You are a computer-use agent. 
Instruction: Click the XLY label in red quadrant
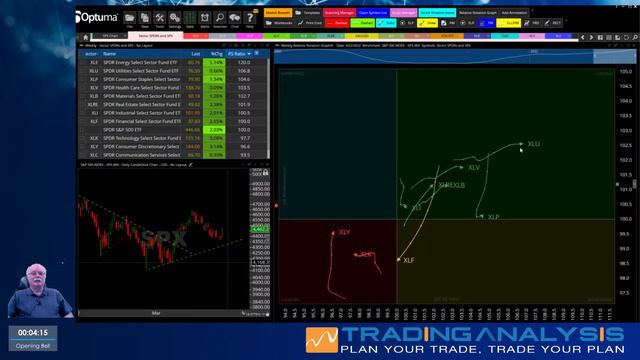click(344, 232)
